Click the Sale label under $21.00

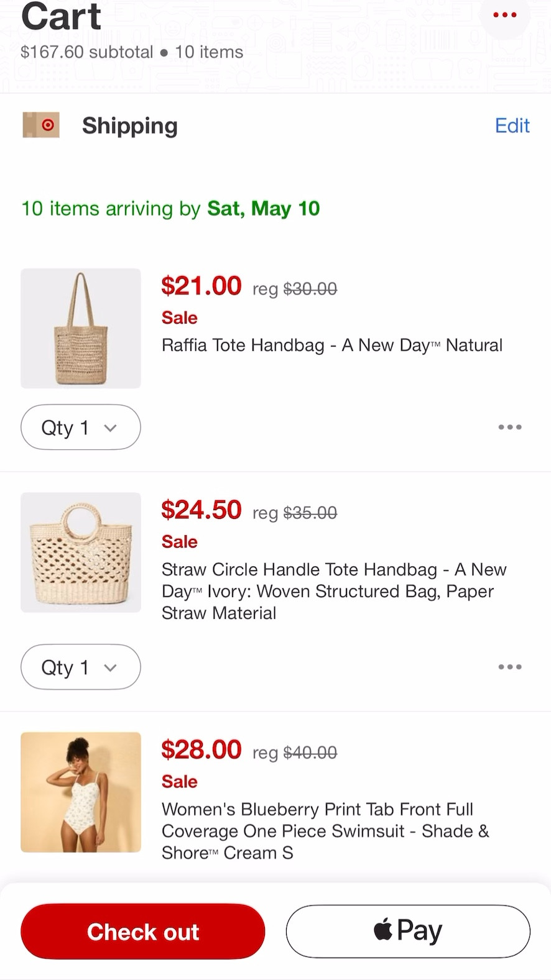179,318
